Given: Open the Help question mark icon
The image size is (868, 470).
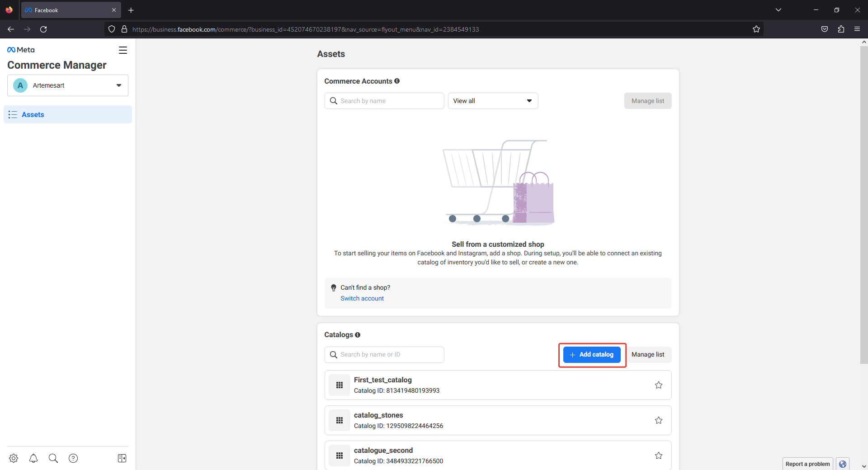Looking at the screenshot, I should [73, 458].
